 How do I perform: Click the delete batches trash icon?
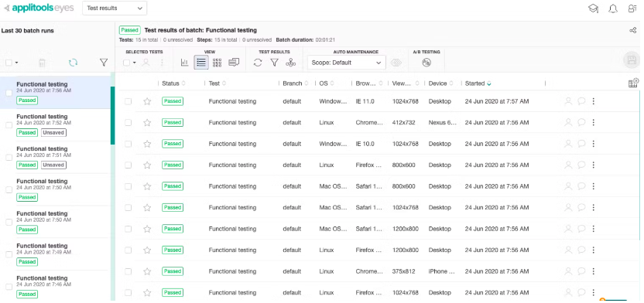42,63
